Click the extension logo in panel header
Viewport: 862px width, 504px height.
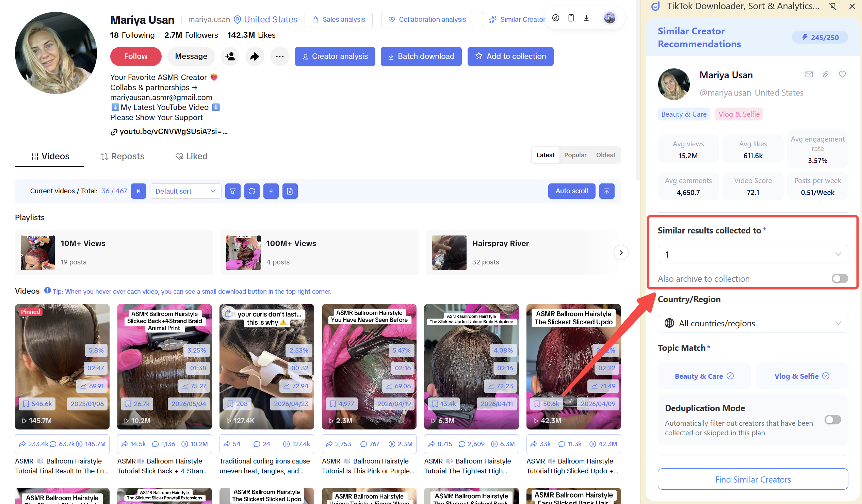click(x=655, y=6)
